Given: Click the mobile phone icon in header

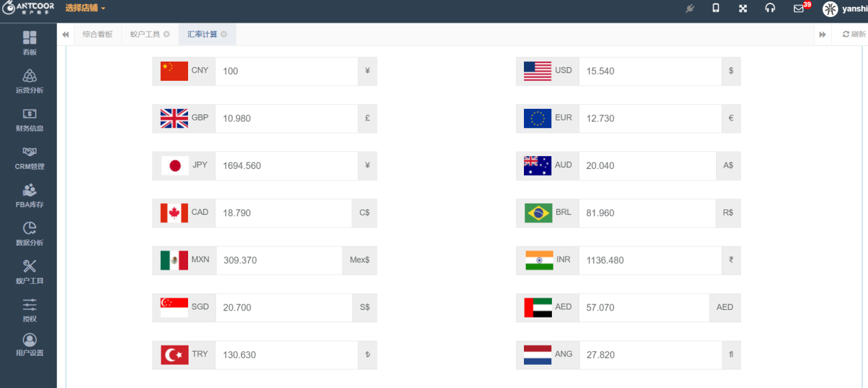Looking at the screenshot, I should pos(715,8).
